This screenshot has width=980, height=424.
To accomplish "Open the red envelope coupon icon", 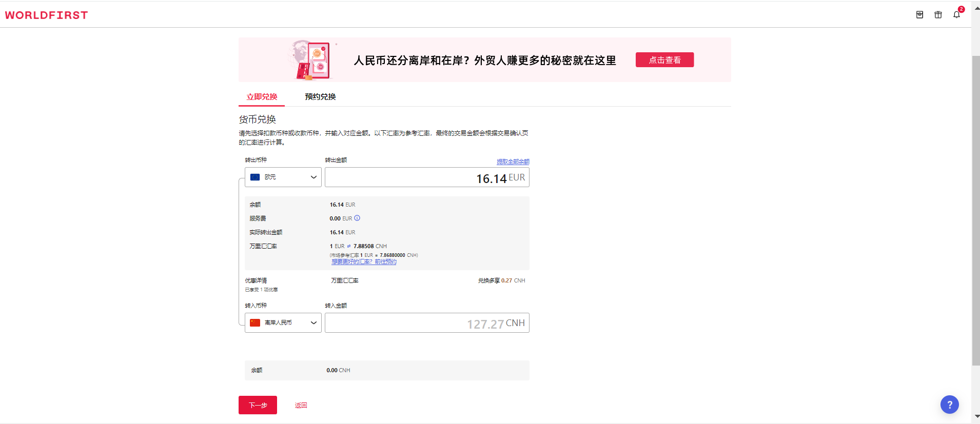I will tap(919, 15).
